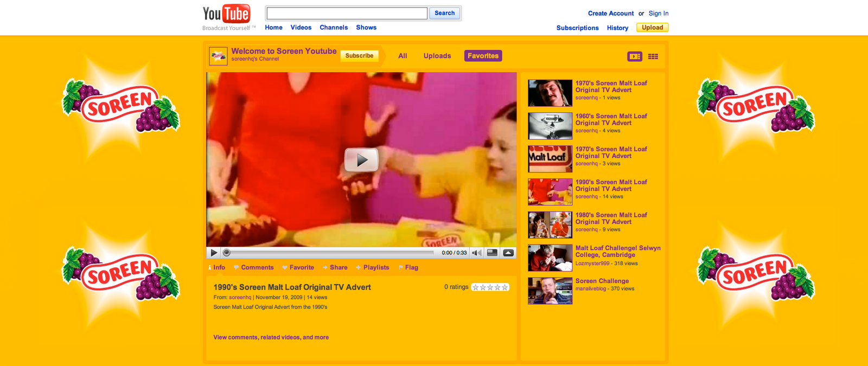
Task: Click '1960's Soreen Malt Loaf Original TV Advert' title
Action: pos(611,119)
